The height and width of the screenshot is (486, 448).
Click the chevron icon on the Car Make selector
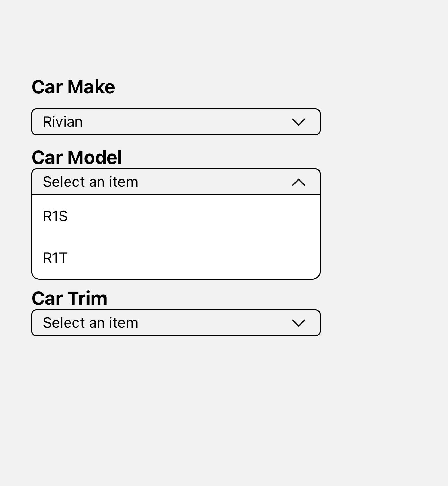[x=299, y=121]
